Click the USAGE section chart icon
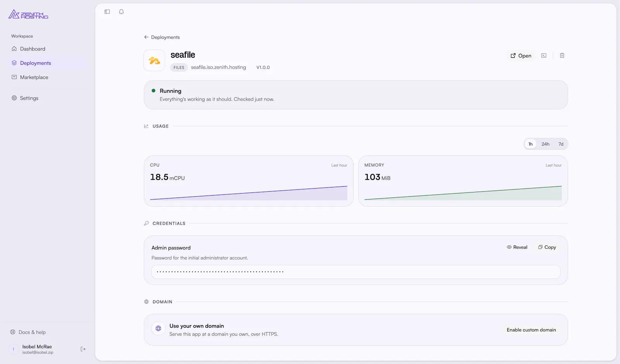Screen dimensions: 620x364 pyautogui.click(x=146, y=126)
